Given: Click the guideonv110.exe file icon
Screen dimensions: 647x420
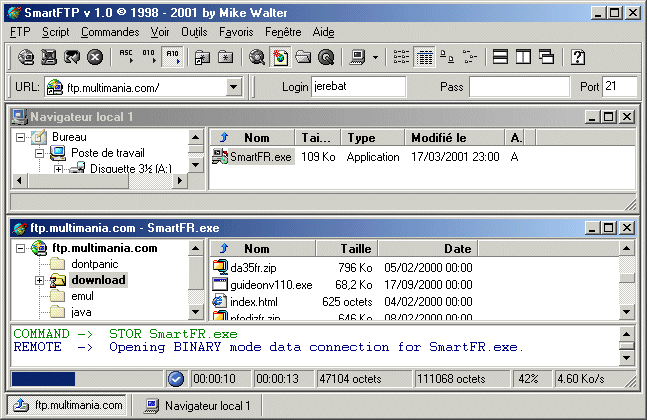Looking at the screenshot, I should (x=220, y=284).
